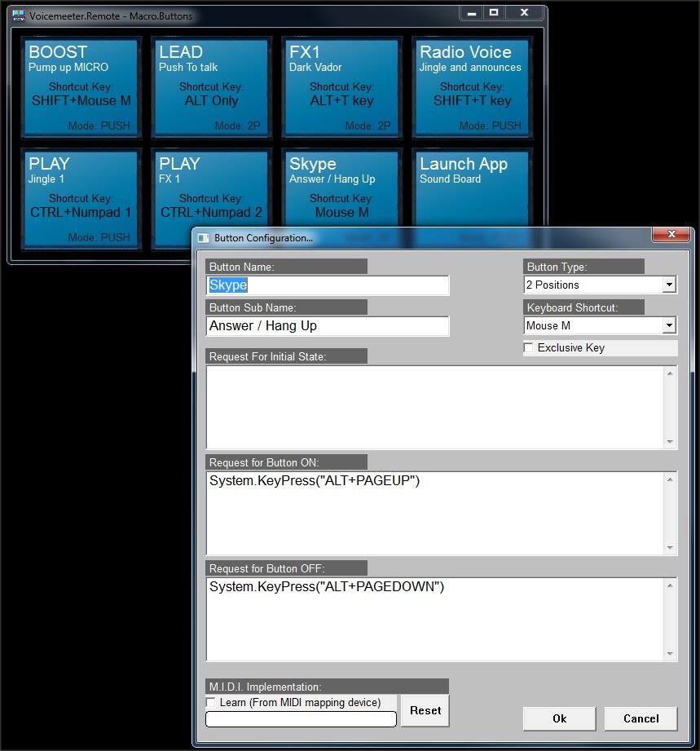Viewport: 700px width, 751px height.
Task: Minimize the Voicemeeter Macro Buttons window
Action: click(472, 13)
